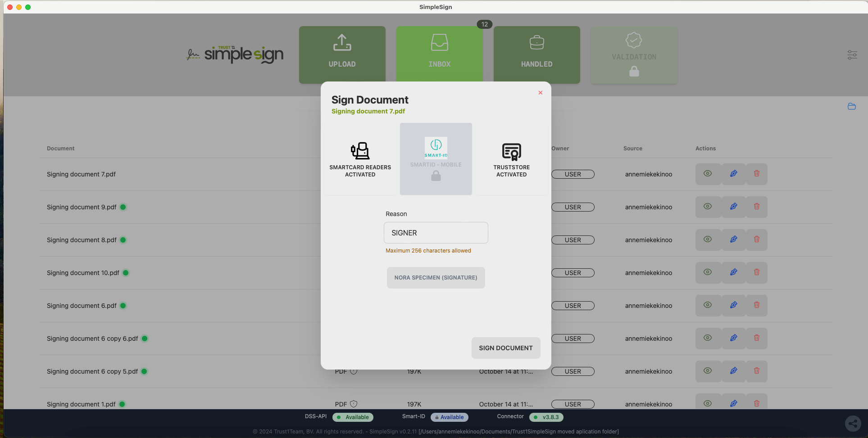
Task: Click the Inbox count badge 12
Action: (x=484, y=24)
